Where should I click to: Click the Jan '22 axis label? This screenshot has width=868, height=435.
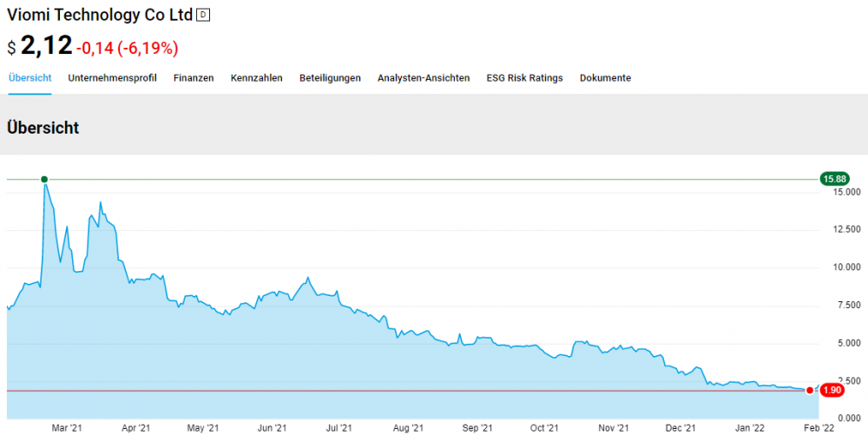click(x=750, y=428)
